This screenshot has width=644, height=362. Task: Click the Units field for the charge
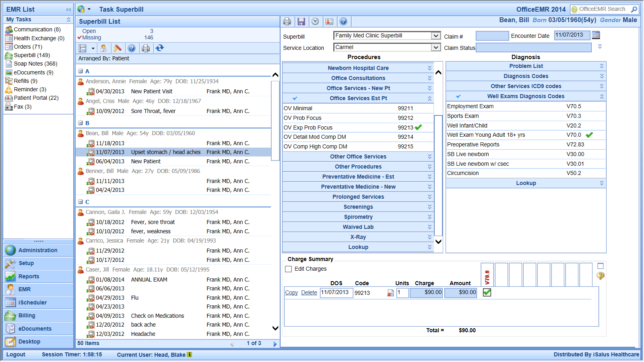click(x=402, y=292)
